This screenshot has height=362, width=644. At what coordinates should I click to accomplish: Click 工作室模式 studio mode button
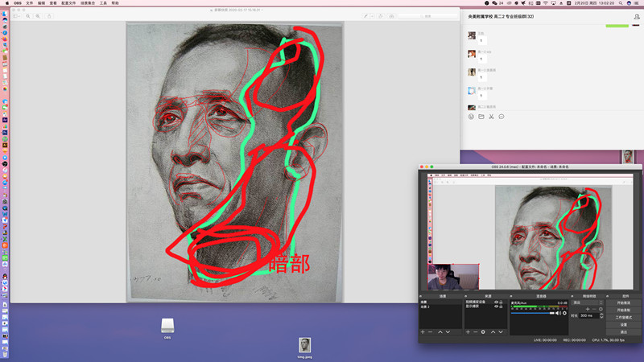tap(624, 318)
